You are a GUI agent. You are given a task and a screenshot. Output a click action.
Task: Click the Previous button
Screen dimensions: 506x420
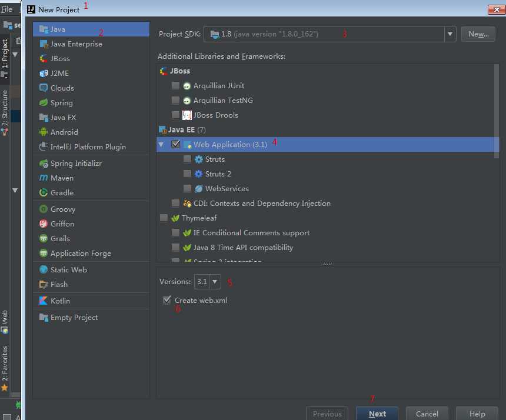click(x=327, y=414)
